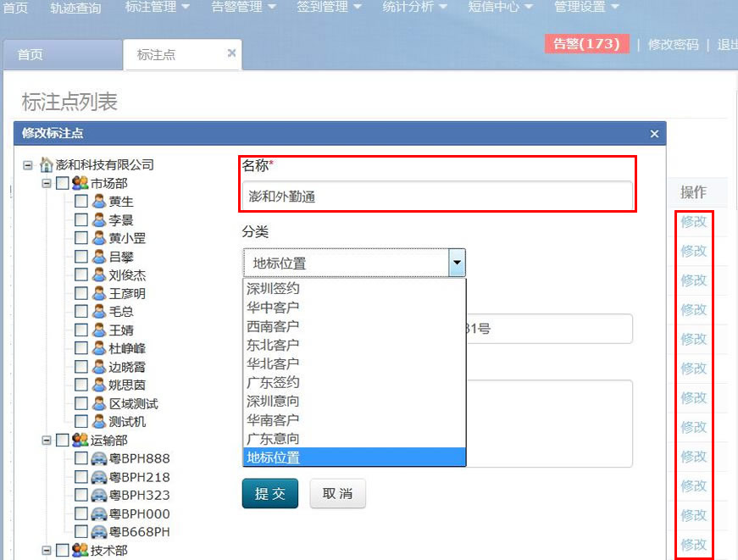738x560 pixels.
Task: Click the car icon beside 粤B668PH
Action: pos(99,532)
